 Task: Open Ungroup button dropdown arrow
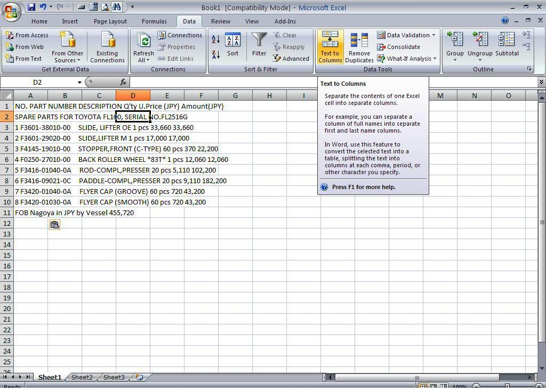point(480,61)
